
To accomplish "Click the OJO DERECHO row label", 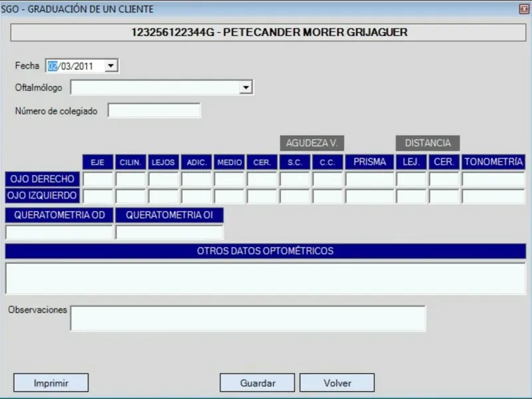I will click(43, 179).
